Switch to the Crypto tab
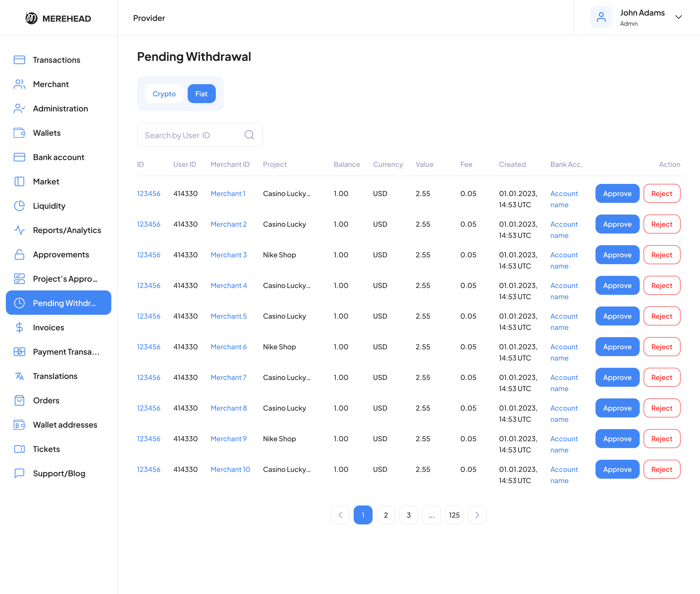This screenshot has height=594, width=700. point(164,94)
